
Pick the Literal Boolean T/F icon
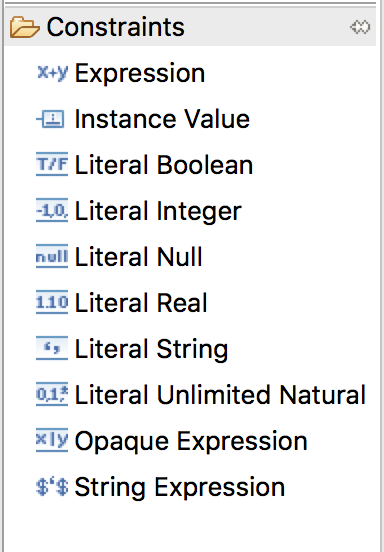click(x=52, y=165)
